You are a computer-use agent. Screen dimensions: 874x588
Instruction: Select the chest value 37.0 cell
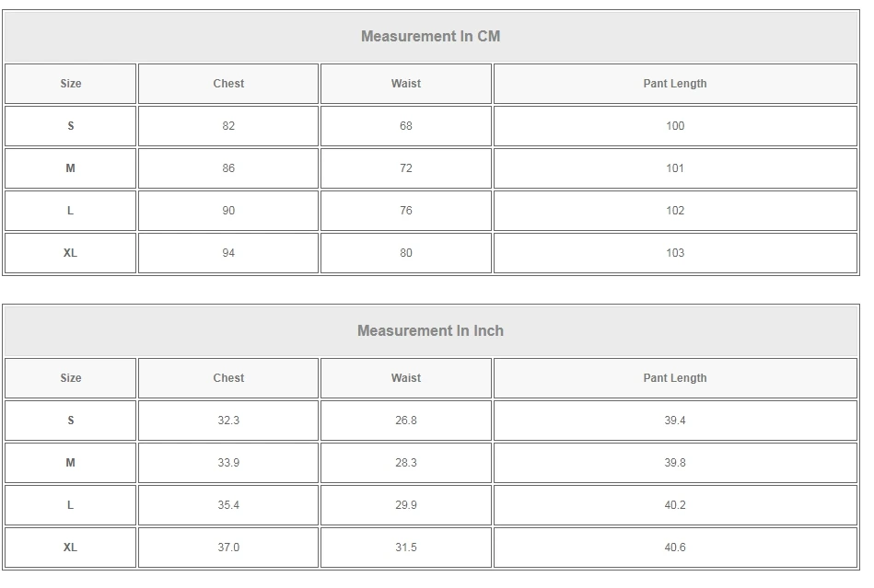tap(228, 548)
